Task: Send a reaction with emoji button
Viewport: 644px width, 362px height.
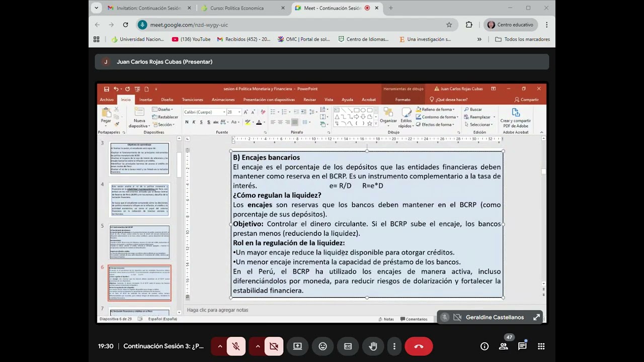Action: 323,346
